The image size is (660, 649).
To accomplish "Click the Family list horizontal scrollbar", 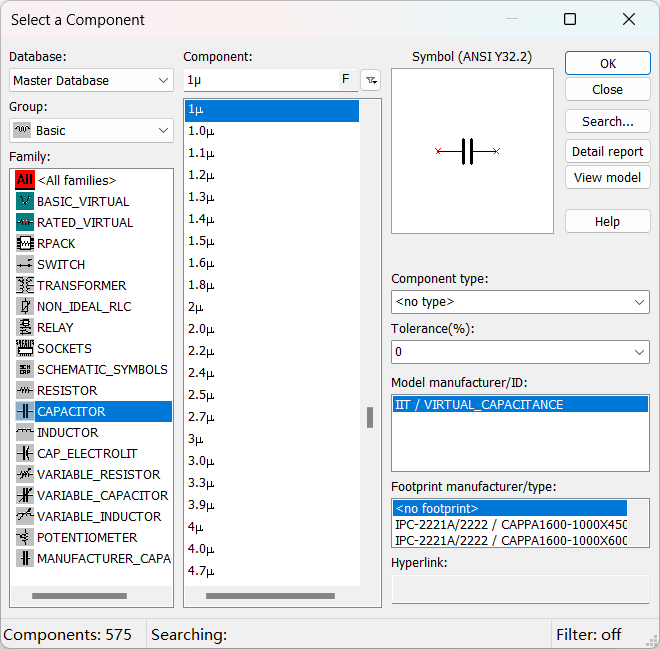I will click(x=80, y=596).
